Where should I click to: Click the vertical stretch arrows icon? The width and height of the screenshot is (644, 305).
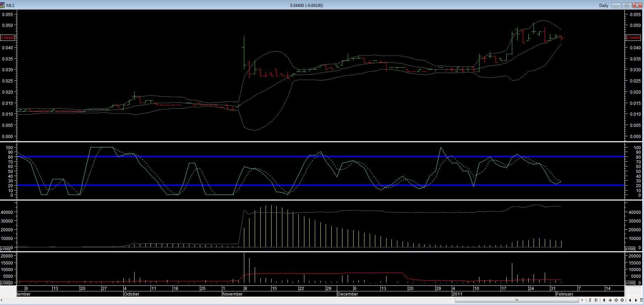(604, 300)
